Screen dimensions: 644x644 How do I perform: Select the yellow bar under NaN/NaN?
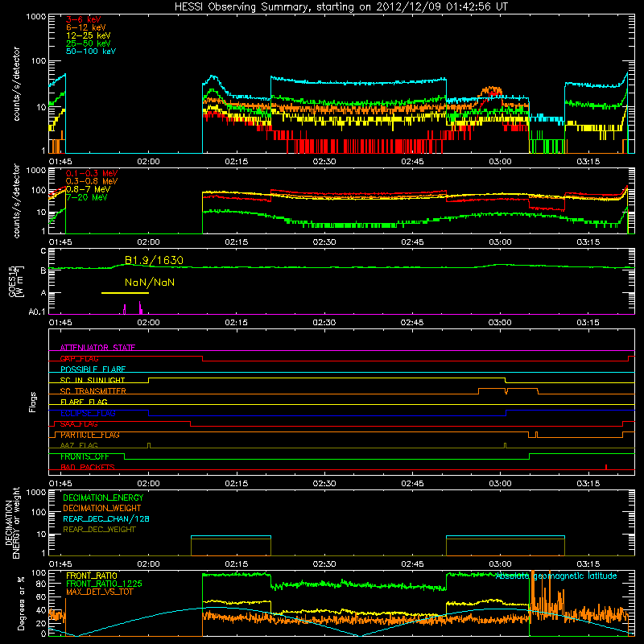pos(125,293)
